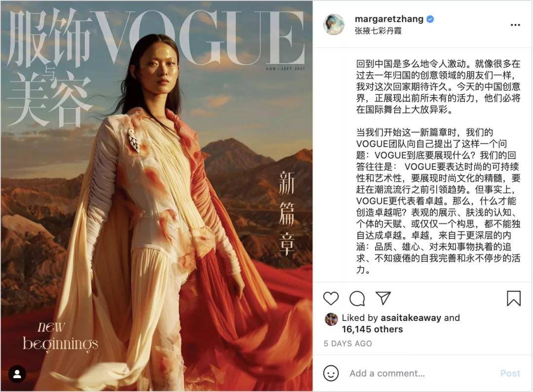View the 16,145 others likes list
Image resolution: width=533 pixels, height=392 pixels.
(x=372, y=329)
